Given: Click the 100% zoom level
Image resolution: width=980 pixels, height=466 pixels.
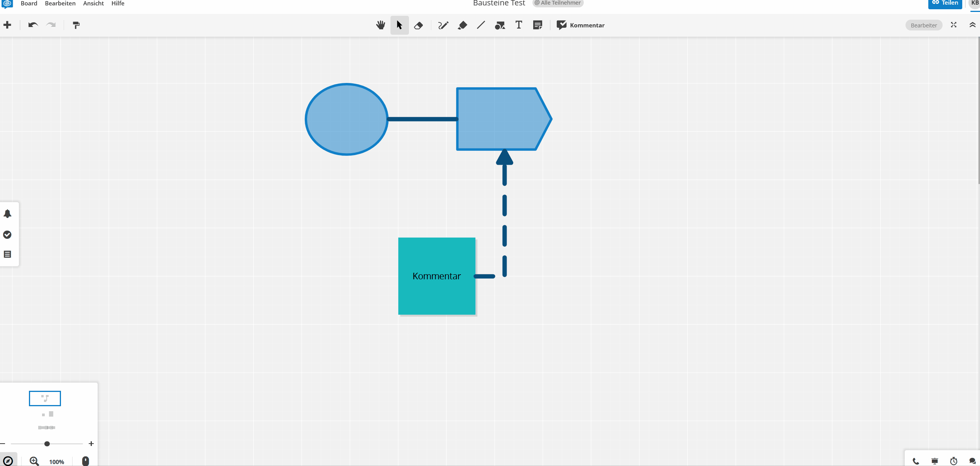Looking at the screenshot, I should coord(57,462).
